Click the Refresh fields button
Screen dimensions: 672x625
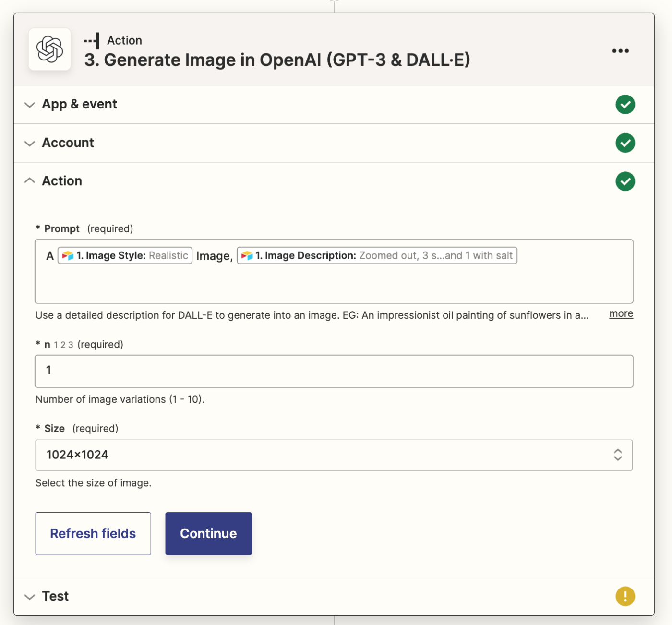click(x=93, y=534)
